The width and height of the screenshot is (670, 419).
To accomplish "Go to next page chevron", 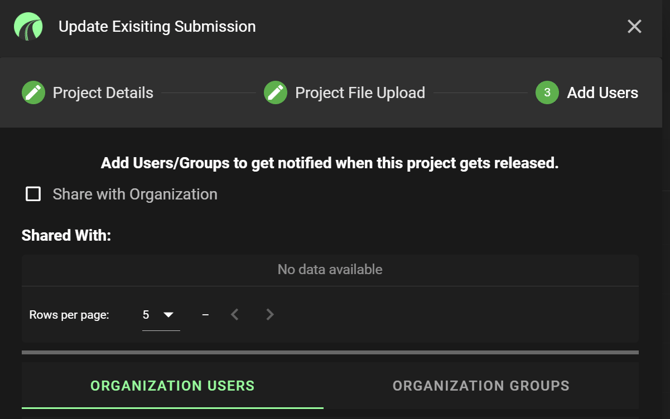I will 270,315.
